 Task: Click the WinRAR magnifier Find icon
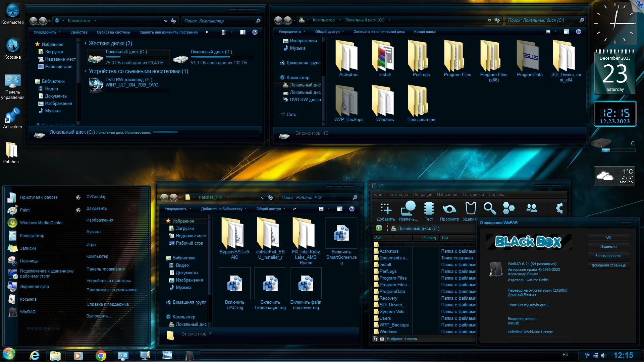490,208
